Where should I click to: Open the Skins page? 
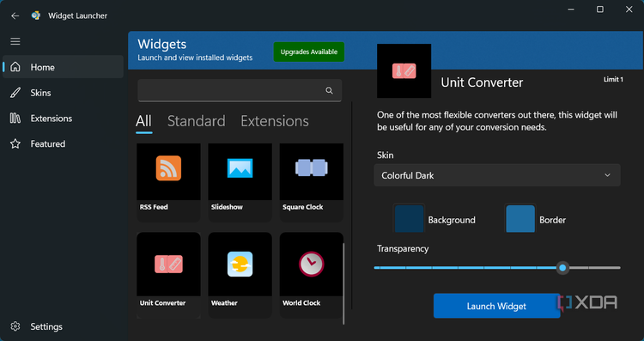[63, 93]
